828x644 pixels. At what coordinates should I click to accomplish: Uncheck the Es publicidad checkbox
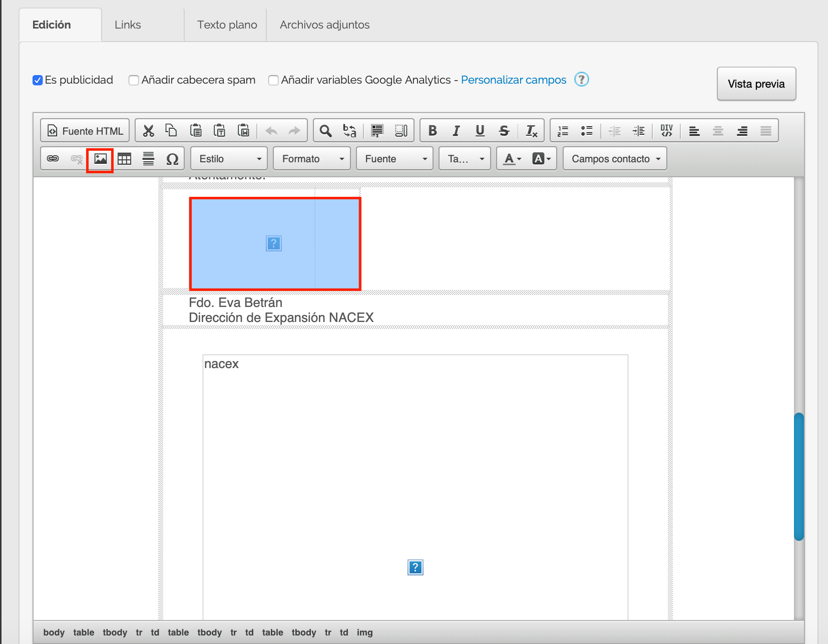pyautogui.click(x=38, y=80)
